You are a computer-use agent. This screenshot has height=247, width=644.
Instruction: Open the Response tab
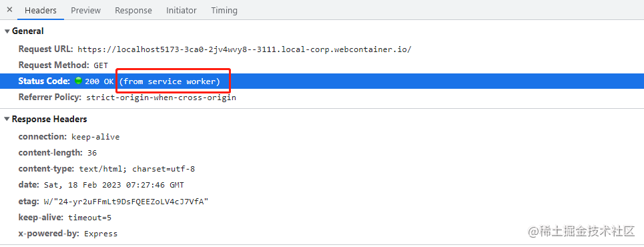click(133, 10)
